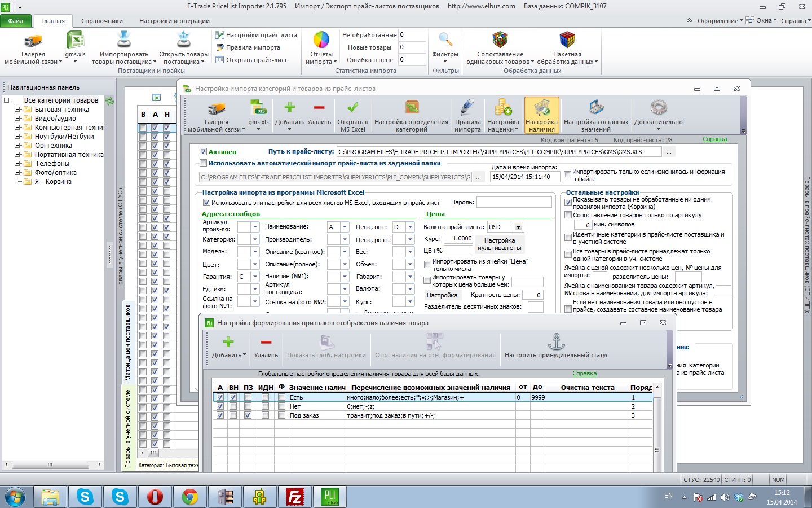Click Удалить in the availability settings window
Viewport: 812px width, 508px height.
click(x=266, y=347)
